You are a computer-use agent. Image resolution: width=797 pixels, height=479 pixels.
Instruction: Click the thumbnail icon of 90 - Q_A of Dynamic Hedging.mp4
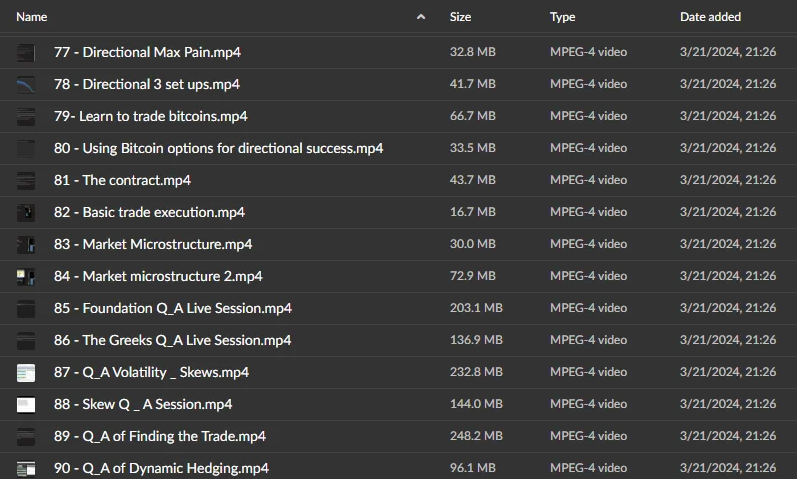pyautogui.click(x=26, y=468)
